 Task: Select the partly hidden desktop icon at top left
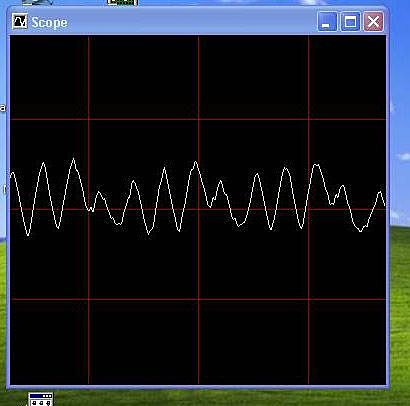(37, 2)
